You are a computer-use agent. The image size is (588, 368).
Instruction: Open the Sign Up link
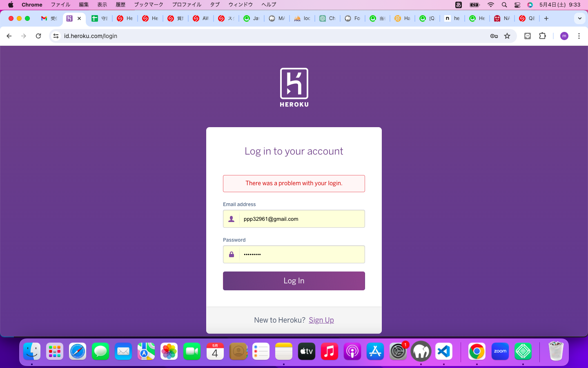[x=321, y=320]
